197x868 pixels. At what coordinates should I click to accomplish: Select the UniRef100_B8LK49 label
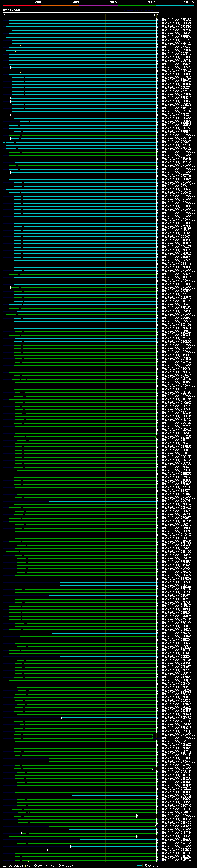[176, 98]
